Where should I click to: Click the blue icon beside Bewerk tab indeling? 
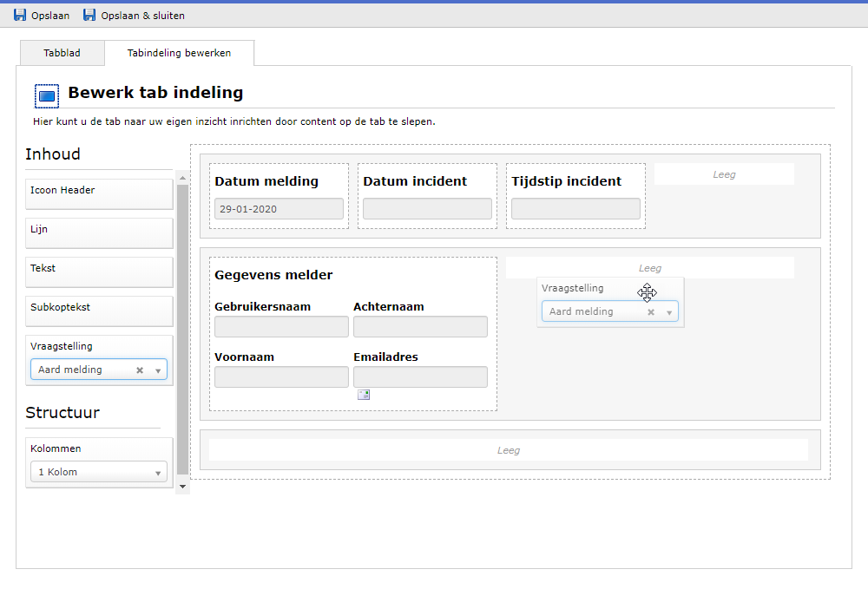(45, 95)
